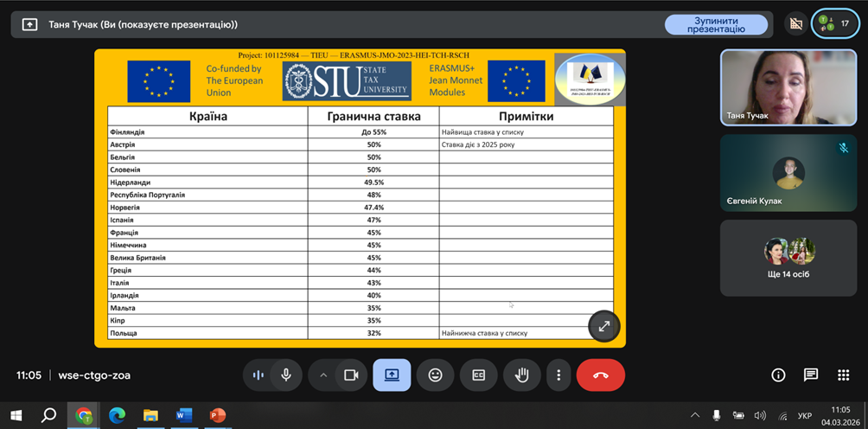Open the three-dot more options menu
868x429 pixels.
point(558,375)
